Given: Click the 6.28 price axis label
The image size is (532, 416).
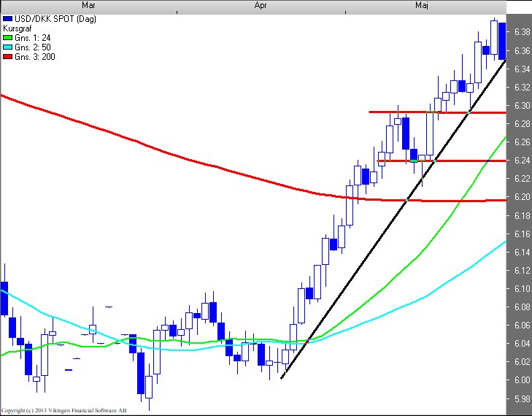Looking at the screenshot, I should pyautogui.click(x=523, y=124).
